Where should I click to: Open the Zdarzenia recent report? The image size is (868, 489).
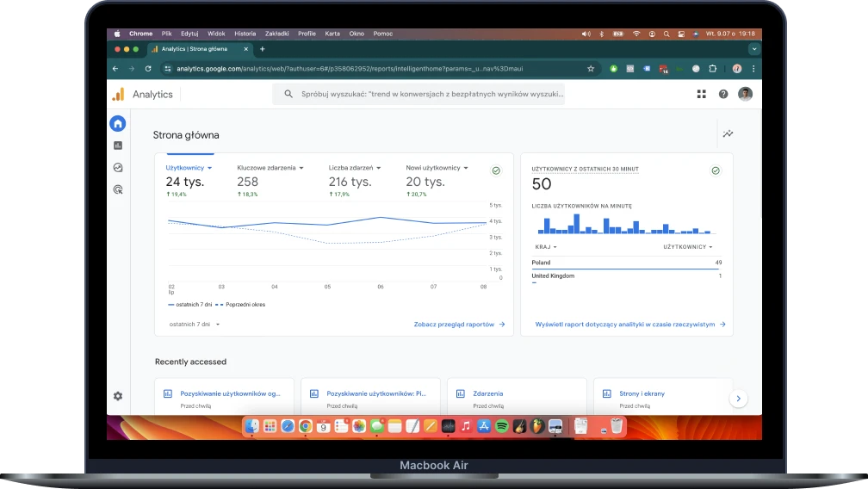tap(487, 393)
